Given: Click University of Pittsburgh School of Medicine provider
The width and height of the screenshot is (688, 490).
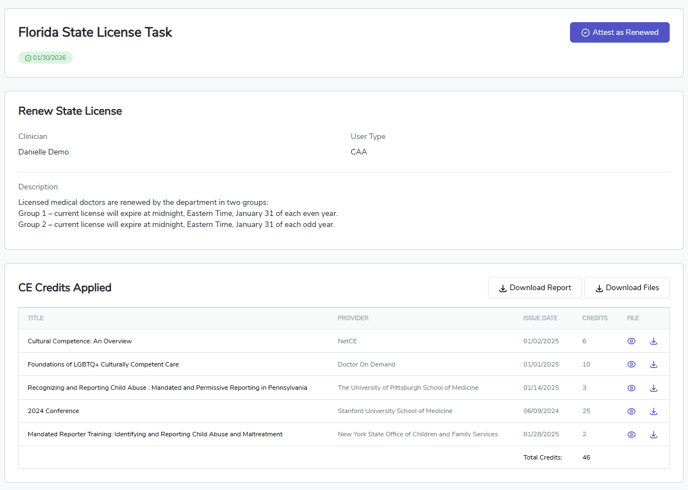Looking at the screenshot, I should (x=408, y=388).
